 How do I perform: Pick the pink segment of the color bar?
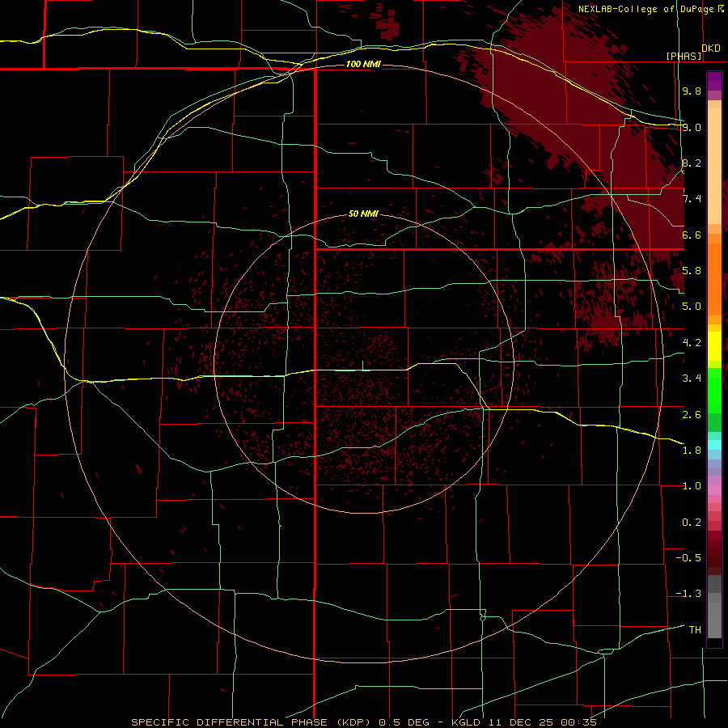pos(714,490)
